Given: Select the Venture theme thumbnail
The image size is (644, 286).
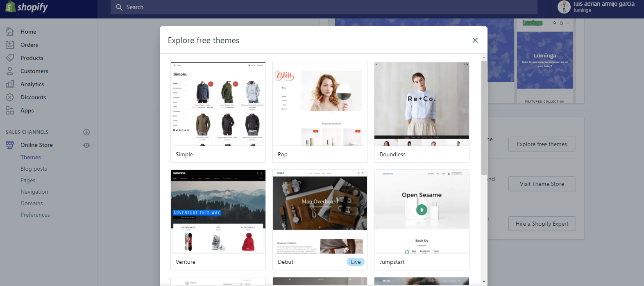Looking at the screenshot, I should pos(218,212).
